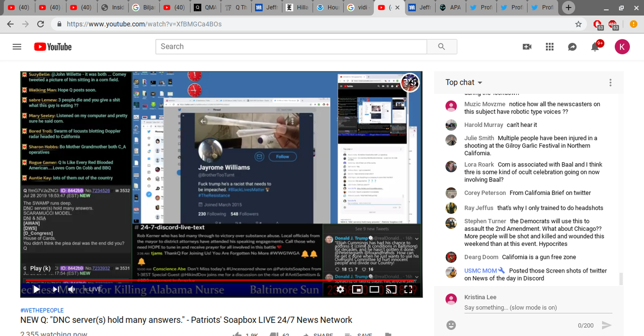Click the SHARE button below the video
Viewport: 644px width, 336px height.
coord(318,334)
